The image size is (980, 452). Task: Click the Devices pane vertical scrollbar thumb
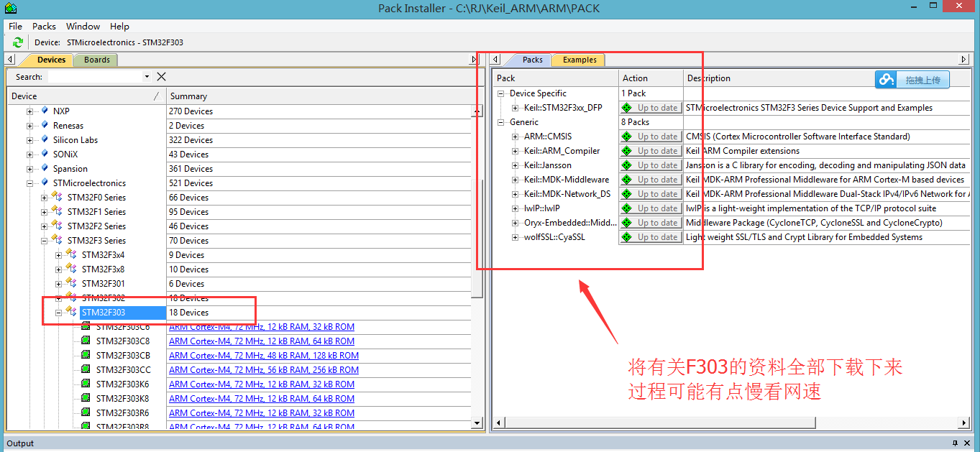tap(477, 238)
